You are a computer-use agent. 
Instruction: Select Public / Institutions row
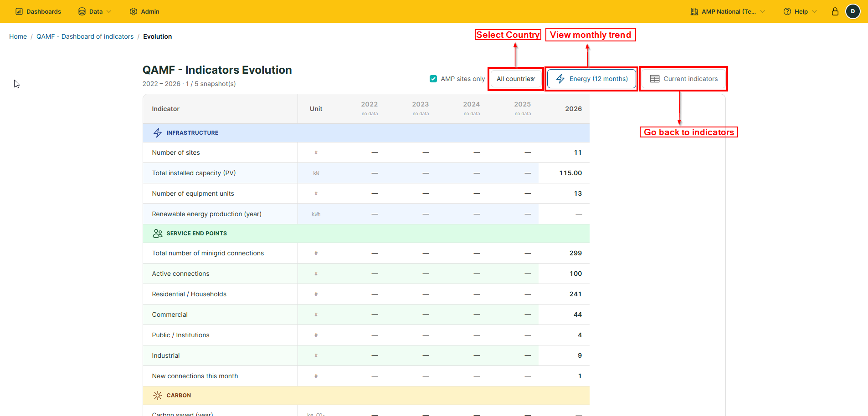[x=366, y=335]
